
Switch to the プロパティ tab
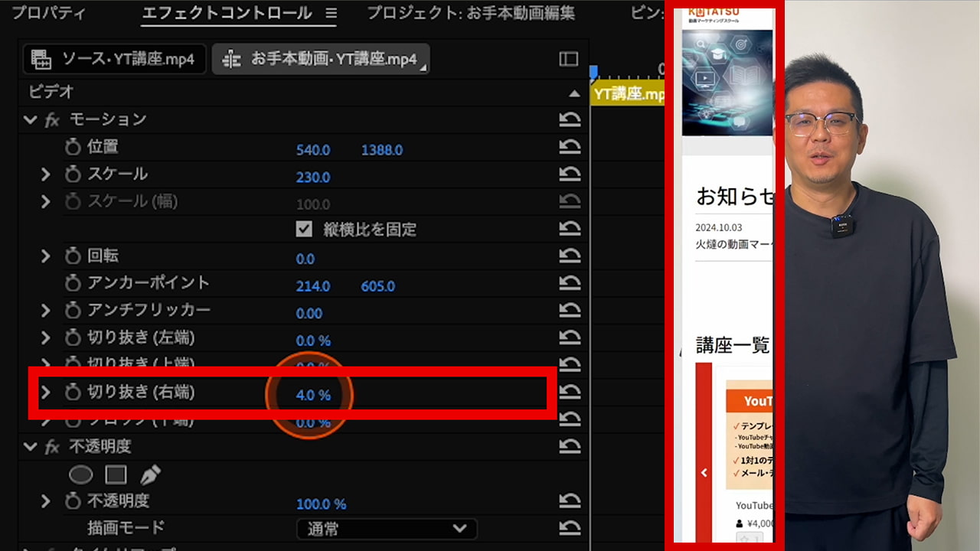(x=48, y=13)
